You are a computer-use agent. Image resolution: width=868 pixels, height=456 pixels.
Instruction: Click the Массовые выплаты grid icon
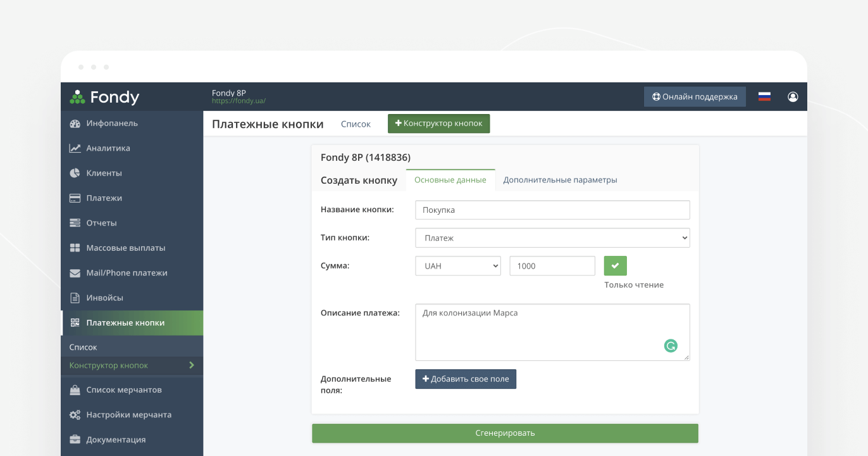click(x=75, y=248)
